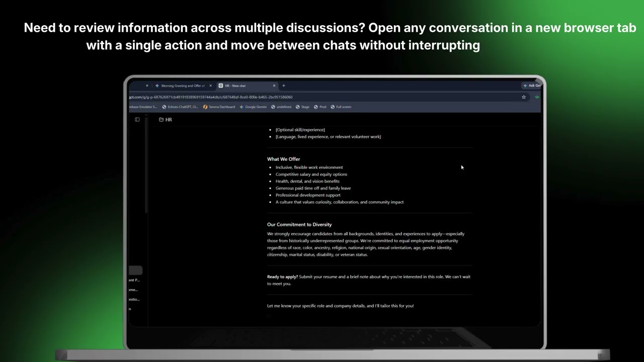644x362 pixels.
Task: Toggle the sidebar panel icon
Action: [137, 120]
